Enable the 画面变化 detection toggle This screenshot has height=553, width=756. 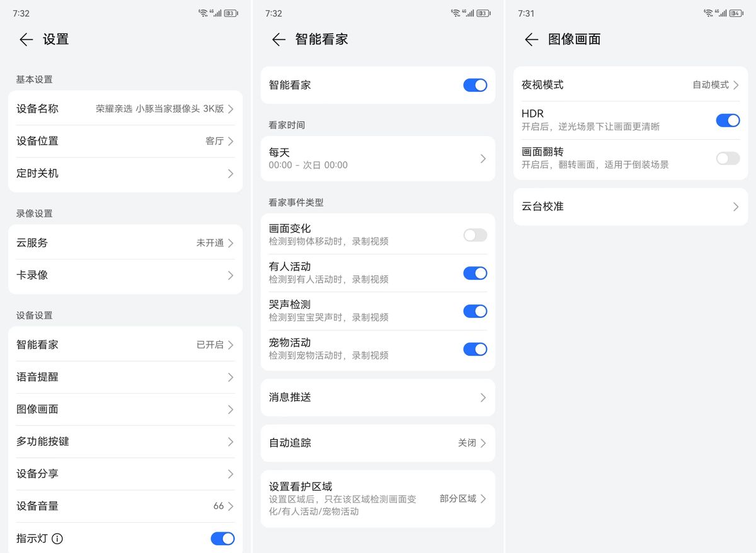[x=475, y=235]
